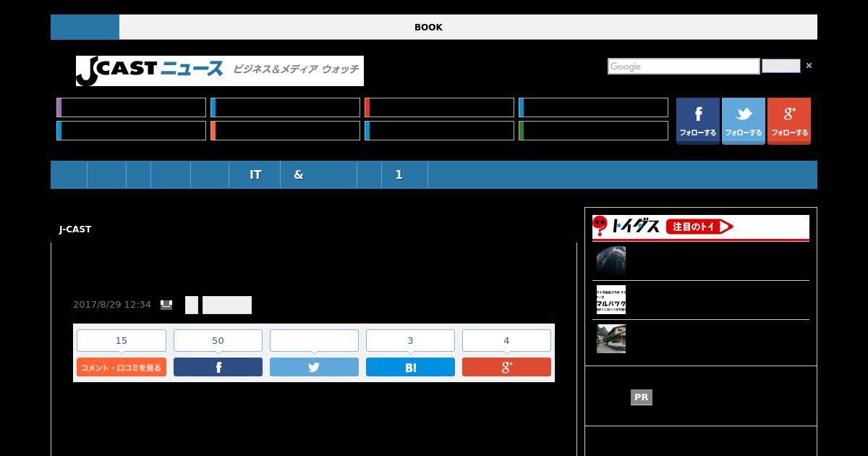Click the Facebook count bubble showing 50
Image resolution: width=868 pixels, height=456 pixels.
pyautogui.click(x=218, y=340)
